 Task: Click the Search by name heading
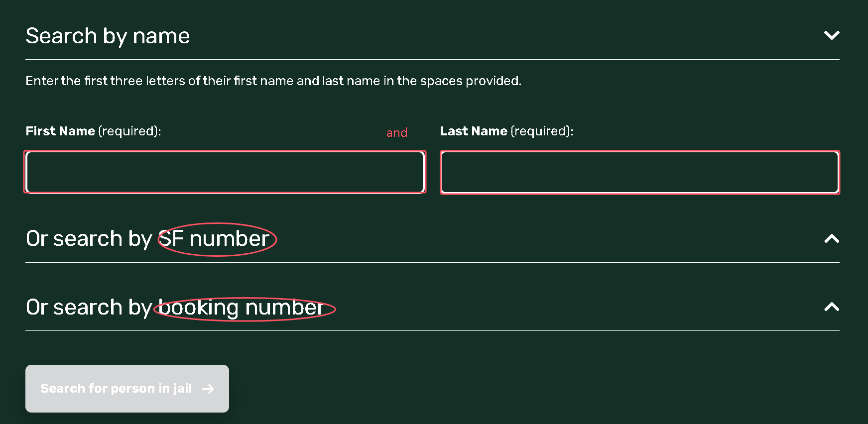(x=108, y=36)
